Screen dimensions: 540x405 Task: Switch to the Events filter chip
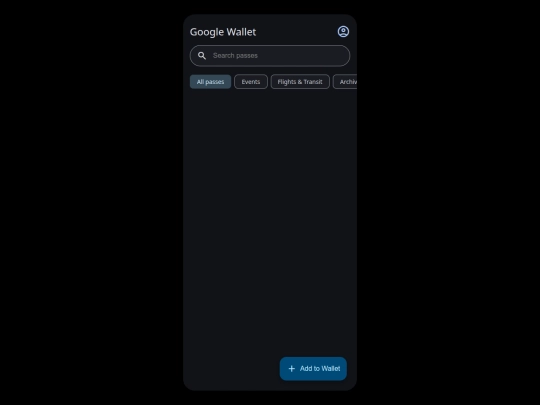click(251, 82)
